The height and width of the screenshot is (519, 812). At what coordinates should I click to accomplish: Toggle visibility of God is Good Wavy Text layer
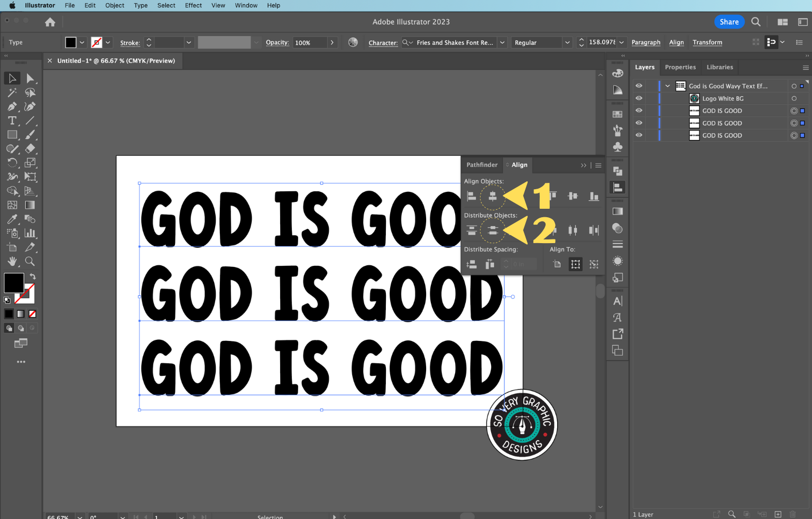(x=639, y=86)
